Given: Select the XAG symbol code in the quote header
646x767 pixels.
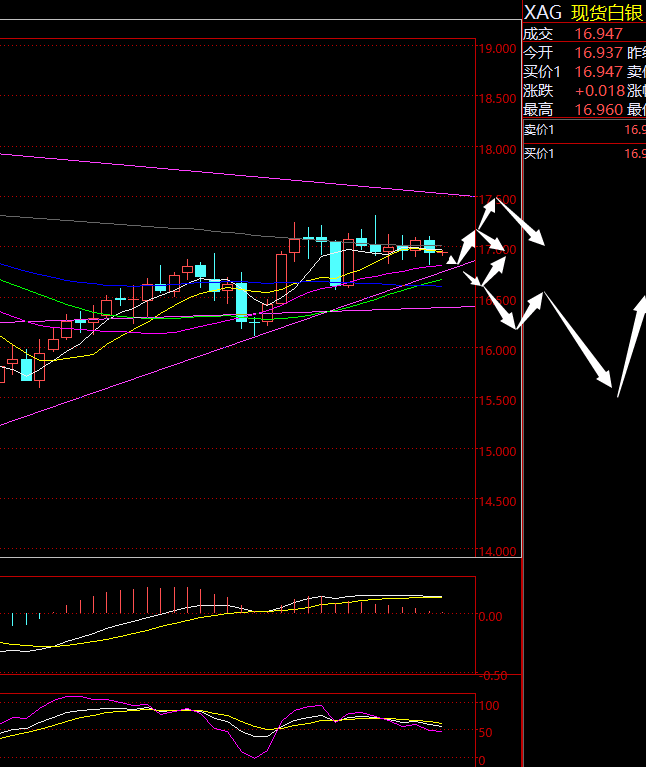Looking at the screenshot, I should coord(543,13).
